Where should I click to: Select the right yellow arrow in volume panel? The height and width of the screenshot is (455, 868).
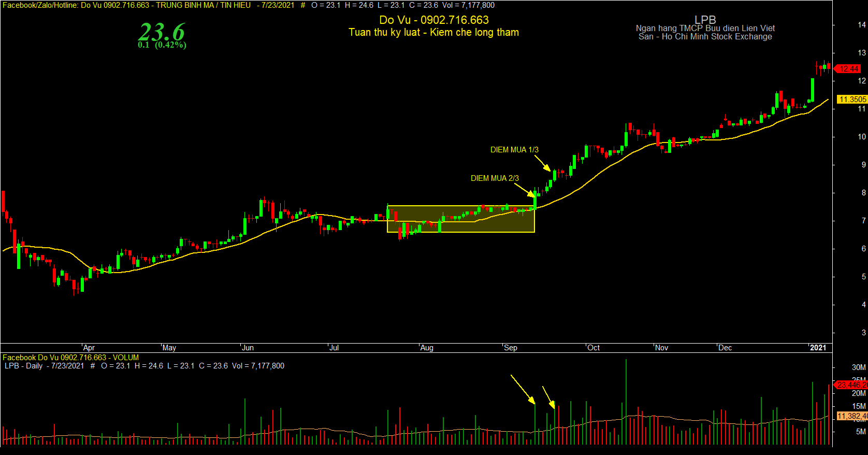549,397
